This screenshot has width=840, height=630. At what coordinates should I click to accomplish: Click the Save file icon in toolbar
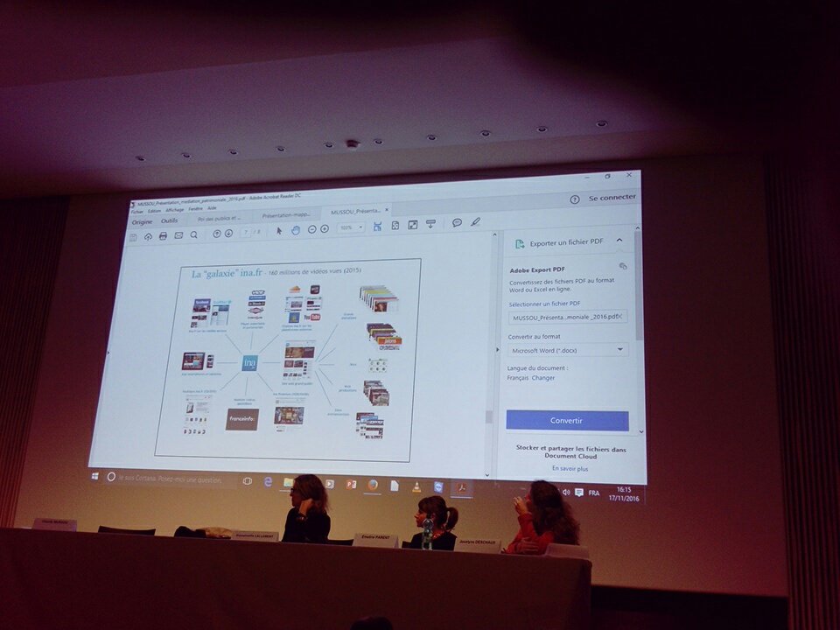click(133, 238)
